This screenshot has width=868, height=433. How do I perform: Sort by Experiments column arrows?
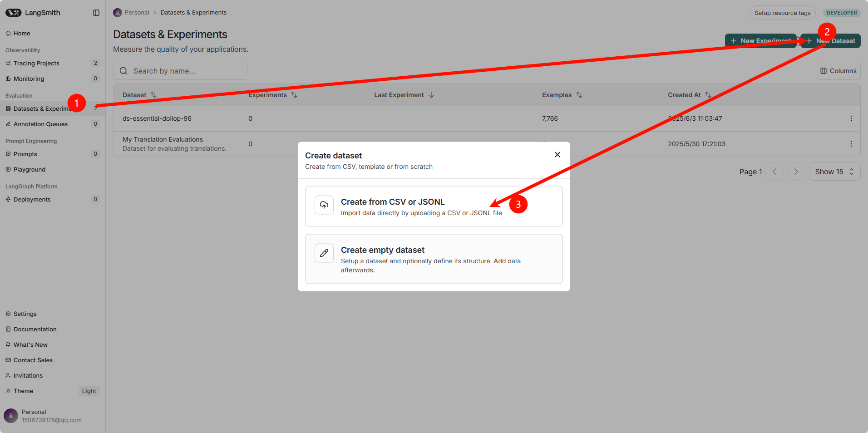pos(294,95)
